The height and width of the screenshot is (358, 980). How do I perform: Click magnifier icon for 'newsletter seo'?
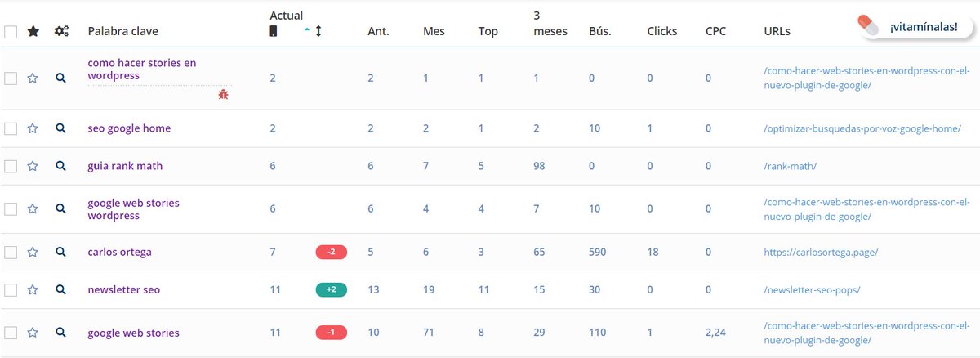(x=60, y=290)
